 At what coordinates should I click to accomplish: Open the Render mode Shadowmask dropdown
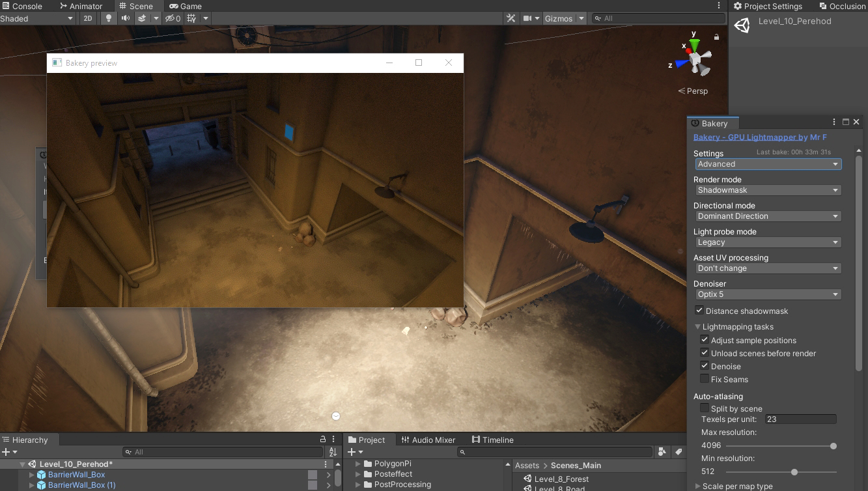[x=768, y=190]
